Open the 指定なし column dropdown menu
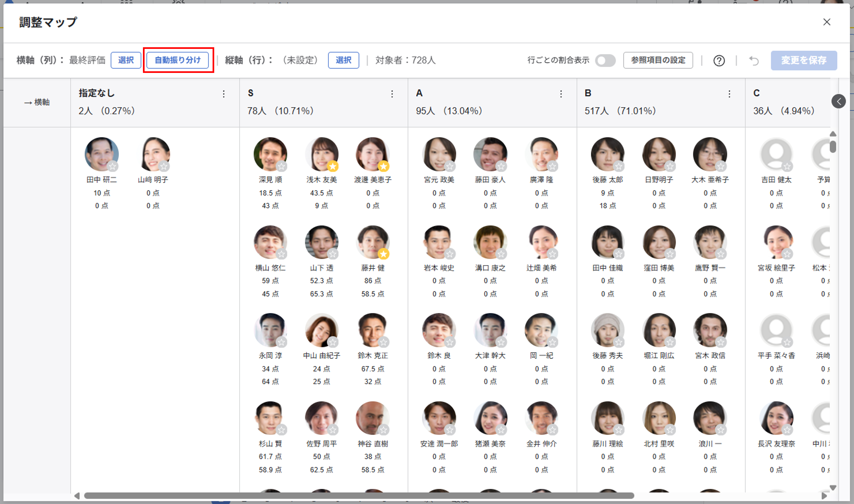Viewport: 854px width, 504px height. pyautogui.click(x=224, y=94)
